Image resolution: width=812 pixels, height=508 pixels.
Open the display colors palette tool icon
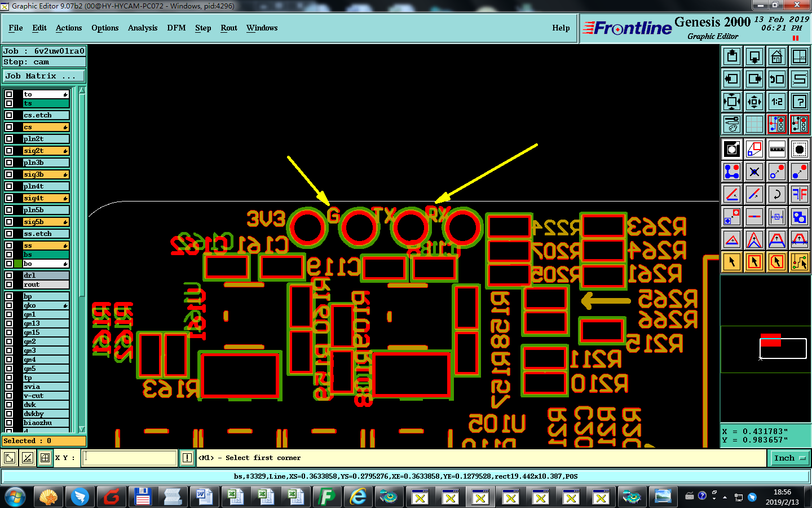point(732,124)
